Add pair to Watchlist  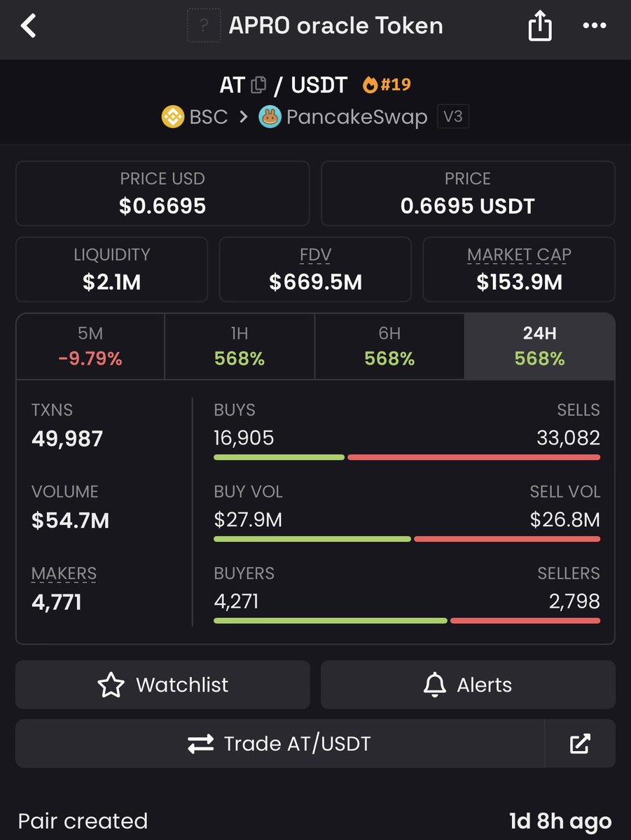point(162,685)
